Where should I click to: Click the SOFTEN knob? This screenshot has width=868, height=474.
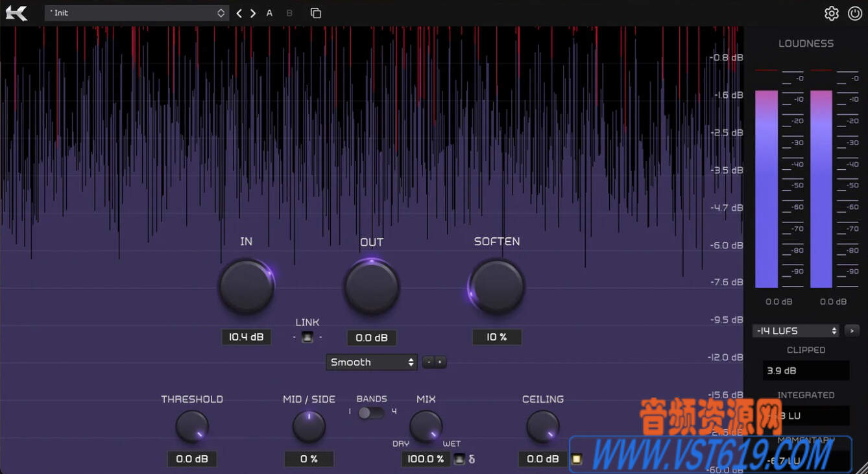tap(497, 286)
